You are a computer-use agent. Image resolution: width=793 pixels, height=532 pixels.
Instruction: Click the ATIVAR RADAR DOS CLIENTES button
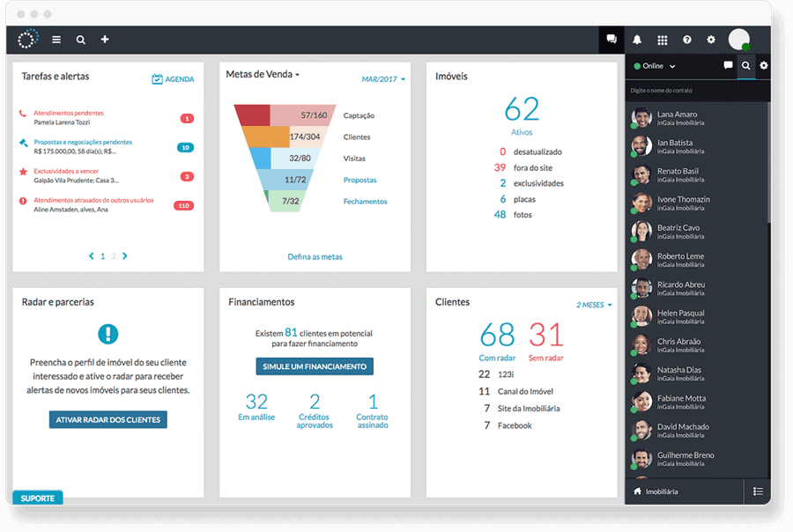point(107,419)
